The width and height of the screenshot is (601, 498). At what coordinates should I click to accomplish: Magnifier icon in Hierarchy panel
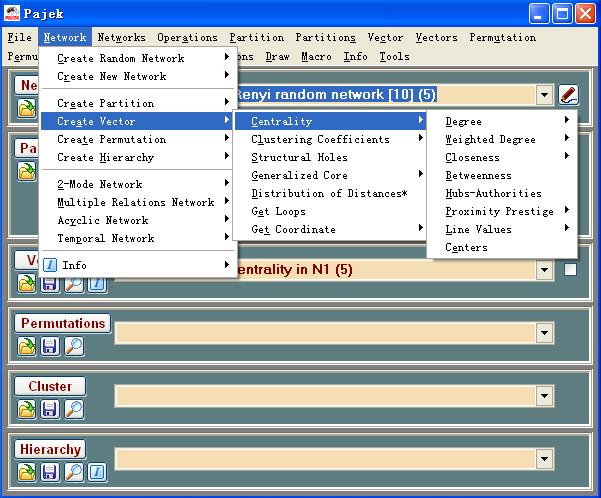tap(74, 472)
